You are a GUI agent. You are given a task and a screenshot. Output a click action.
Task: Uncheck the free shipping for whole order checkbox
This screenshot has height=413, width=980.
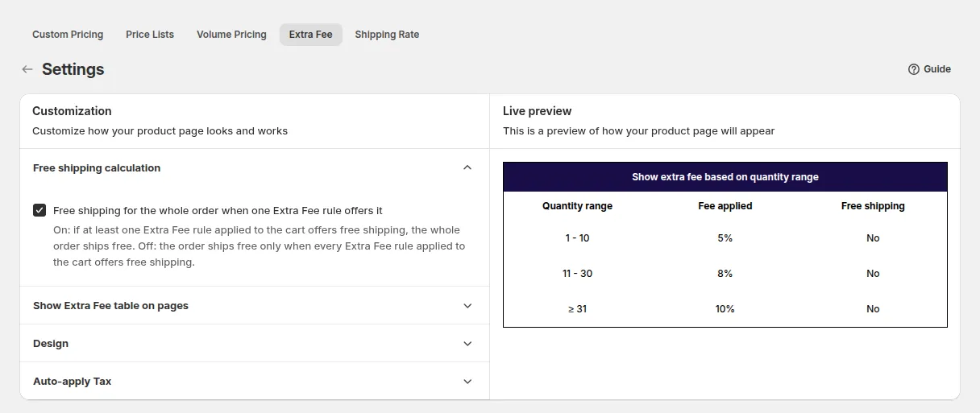pos(39,210)
